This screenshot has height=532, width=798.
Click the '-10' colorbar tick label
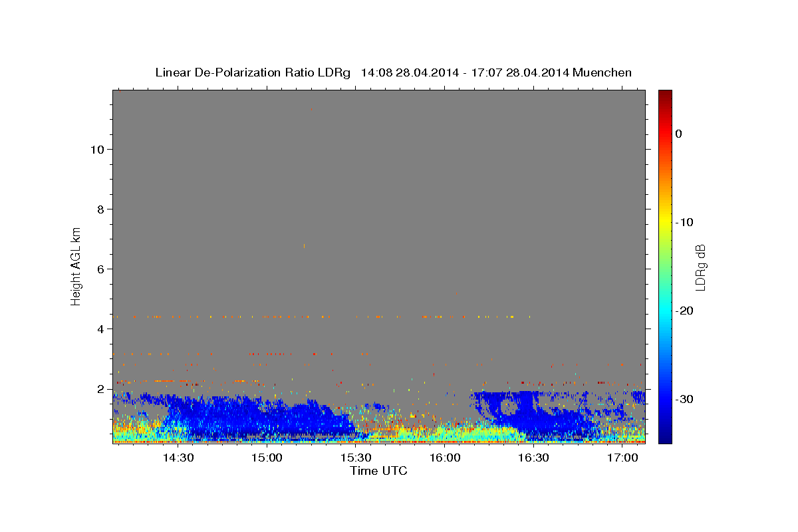tap(684, 222)
